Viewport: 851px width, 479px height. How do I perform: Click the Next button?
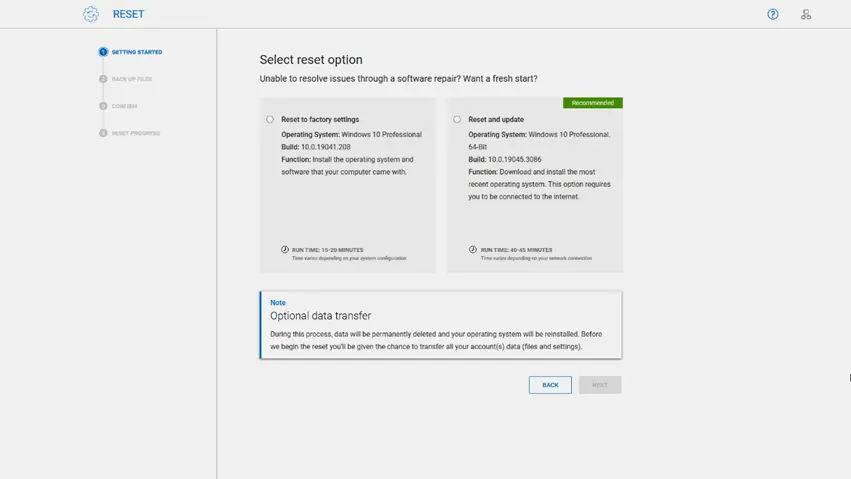600,385
